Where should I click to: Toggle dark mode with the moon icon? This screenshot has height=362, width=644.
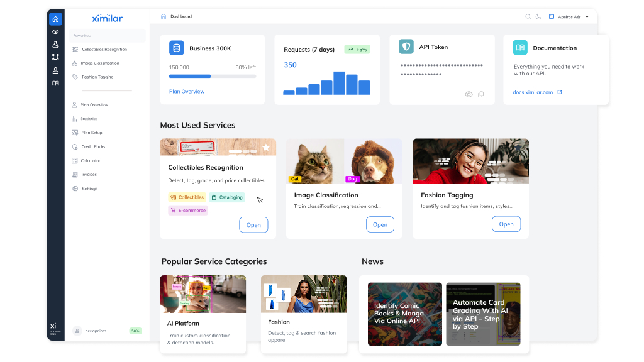click(538, 16)
